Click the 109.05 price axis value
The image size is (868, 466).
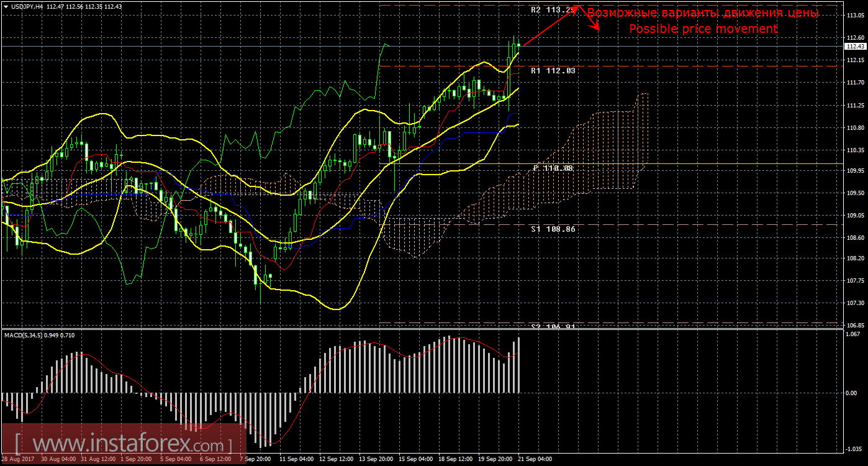click(x=855, y=215)
